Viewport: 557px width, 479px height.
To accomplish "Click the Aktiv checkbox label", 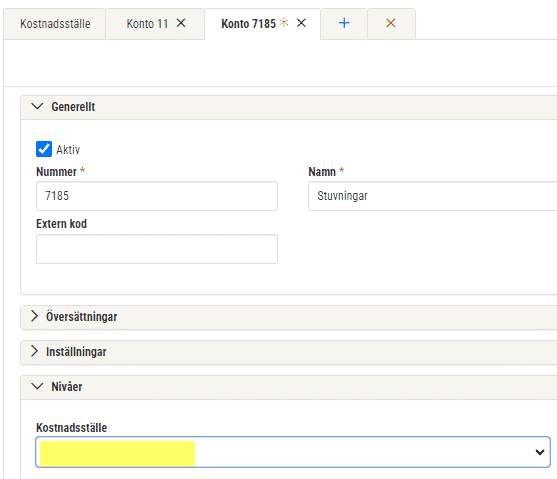I will pos(68,150).
